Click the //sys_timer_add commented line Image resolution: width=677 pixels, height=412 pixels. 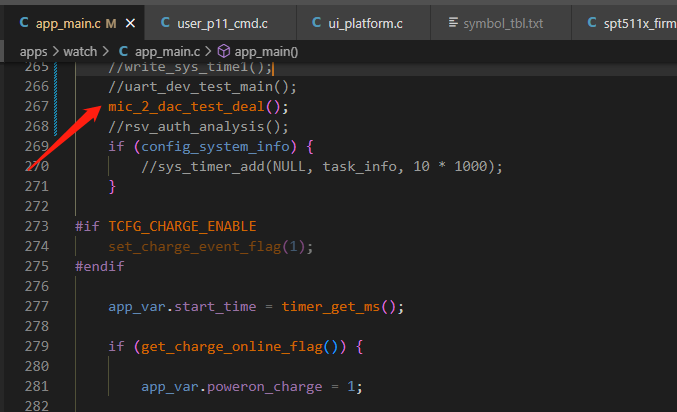click(322, 167)
